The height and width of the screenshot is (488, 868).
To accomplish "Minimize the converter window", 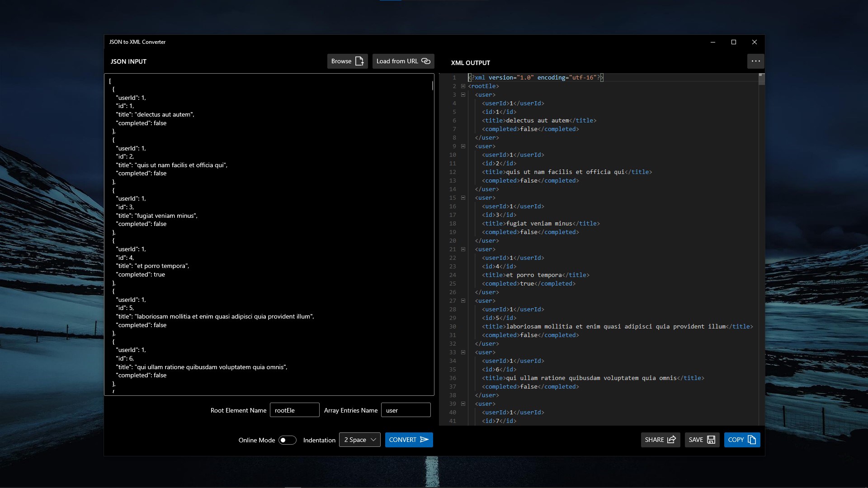I will 713,42.
